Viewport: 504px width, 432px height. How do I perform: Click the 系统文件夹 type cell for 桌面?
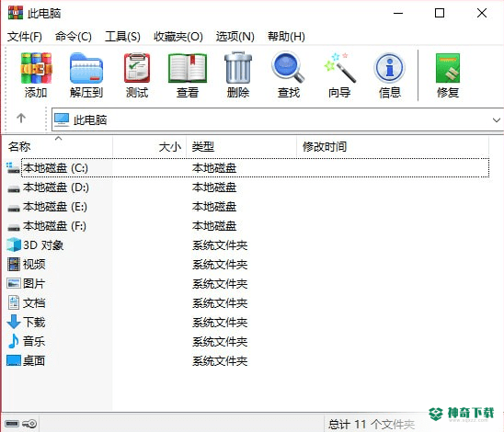(220, 360)
